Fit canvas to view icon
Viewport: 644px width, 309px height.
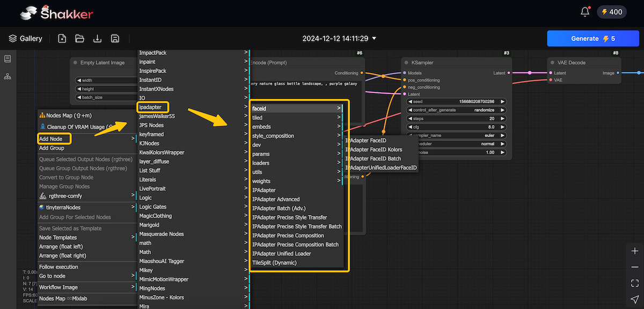(x=635, y=283)
